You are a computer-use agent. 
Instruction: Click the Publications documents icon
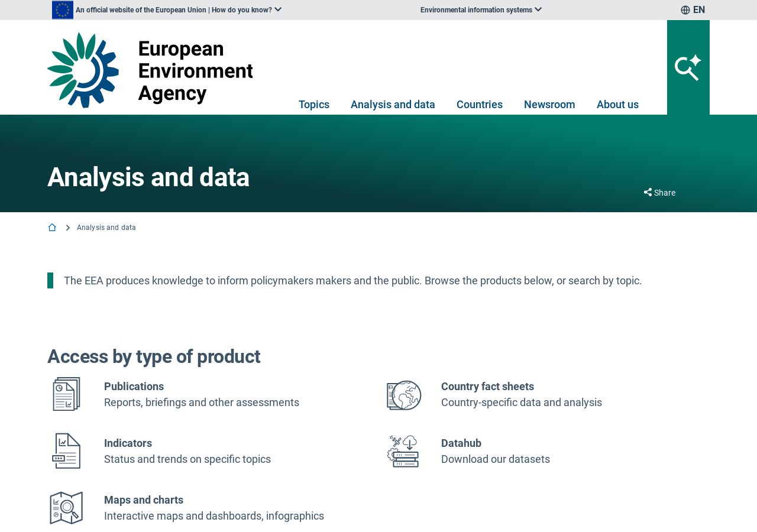(x=66, y=394)
